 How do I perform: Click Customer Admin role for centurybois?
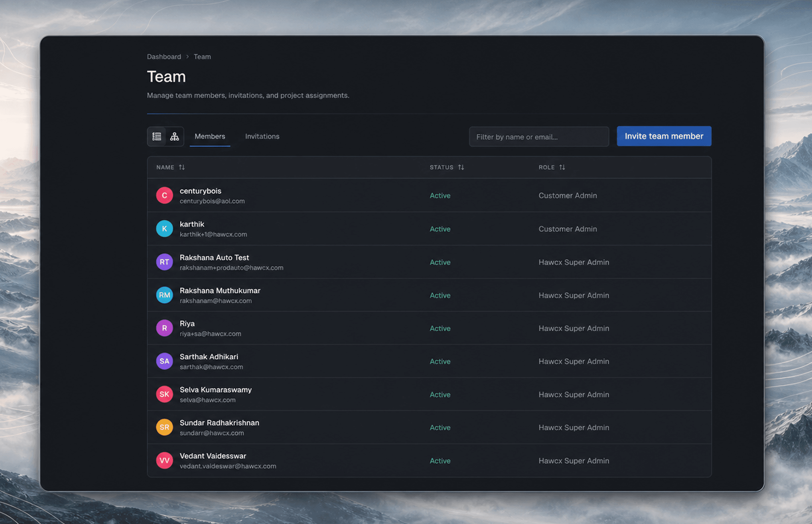(568, 196)
